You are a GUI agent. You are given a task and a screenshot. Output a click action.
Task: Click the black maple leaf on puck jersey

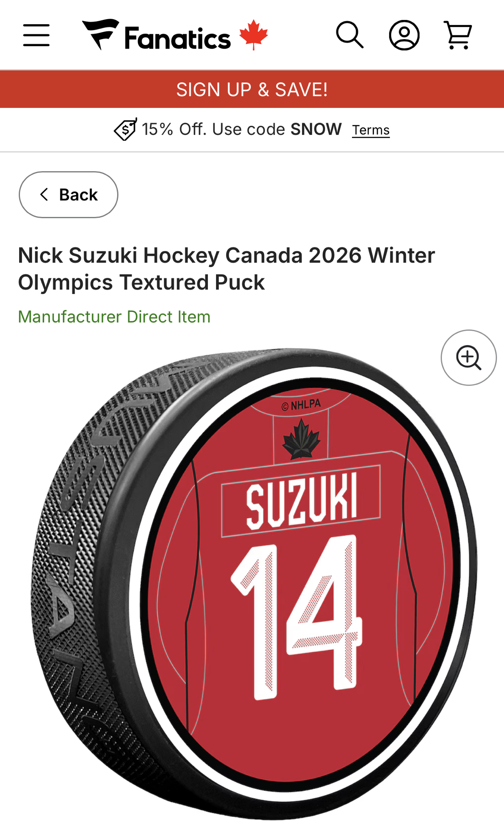click(301, 440)
